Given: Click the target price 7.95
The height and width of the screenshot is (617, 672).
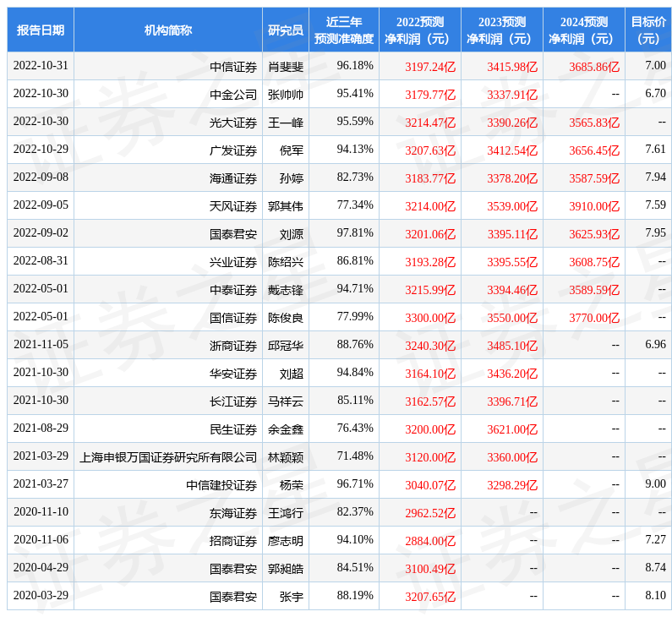Looking at the screenshot, I should (x=655, y=232).
